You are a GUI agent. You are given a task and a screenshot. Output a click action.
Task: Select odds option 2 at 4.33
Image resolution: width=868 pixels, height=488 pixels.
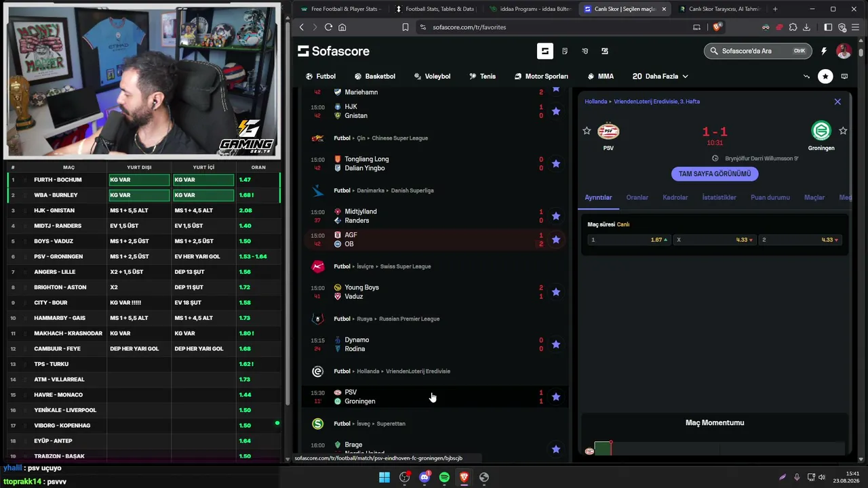point(800,240)
